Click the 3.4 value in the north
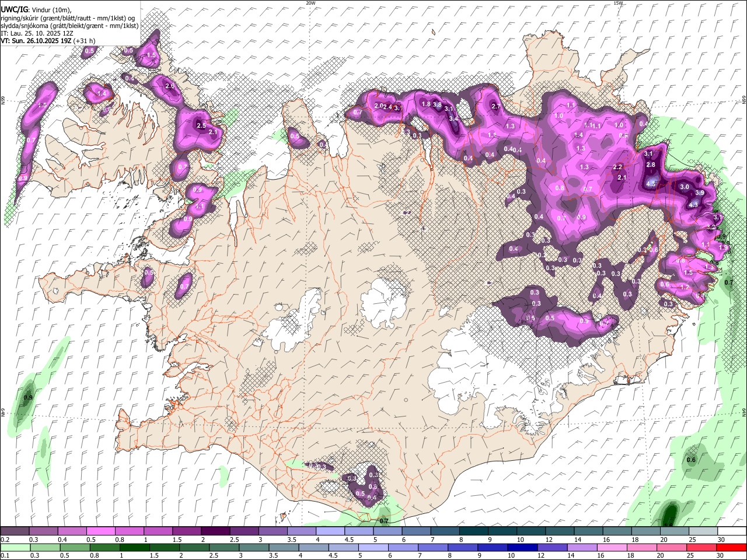The image size is (747, 560). (x=454, y=118)
